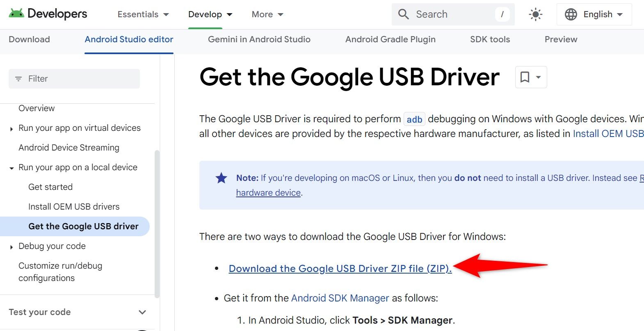The height and width of the screenshot is (331, 644).
Task: Click the Android Developers logo
Action: 48,14
